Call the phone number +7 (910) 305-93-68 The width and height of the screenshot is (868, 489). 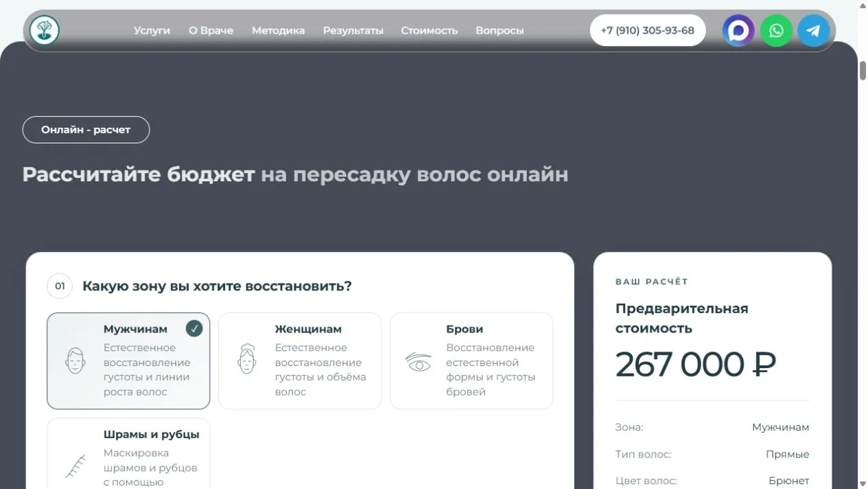tap(648, 30)
